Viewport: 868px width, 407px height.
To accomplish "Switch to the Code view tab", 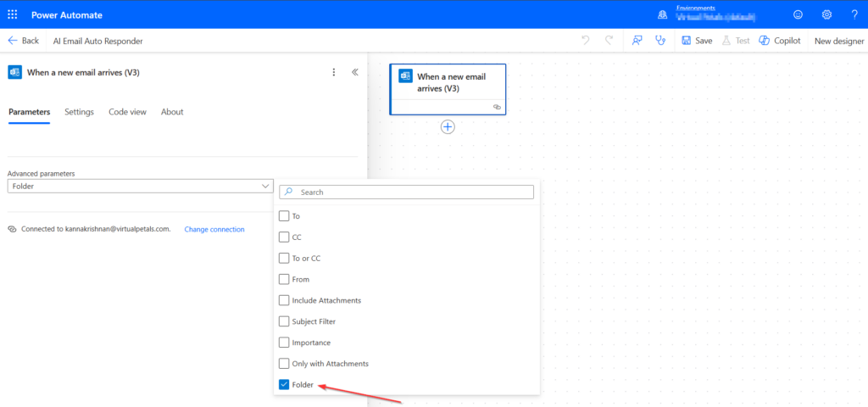I will pyautogui.click(x=127, y=112).
